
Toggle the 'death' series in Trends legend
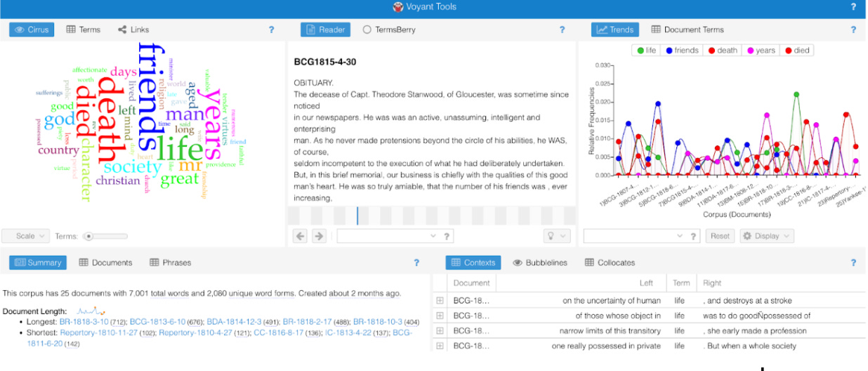[723, 51]
